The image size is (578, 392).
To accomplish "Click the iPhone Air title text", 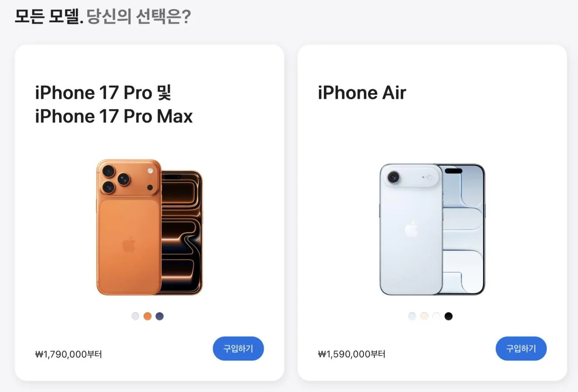I will coord(362,93).
